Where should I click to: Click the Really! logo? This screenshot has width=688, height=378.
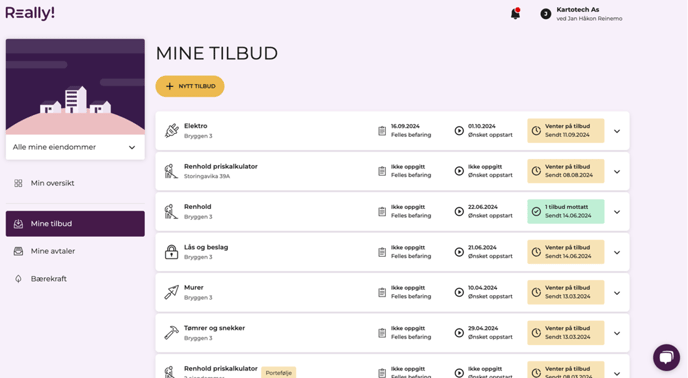[30, 13]
